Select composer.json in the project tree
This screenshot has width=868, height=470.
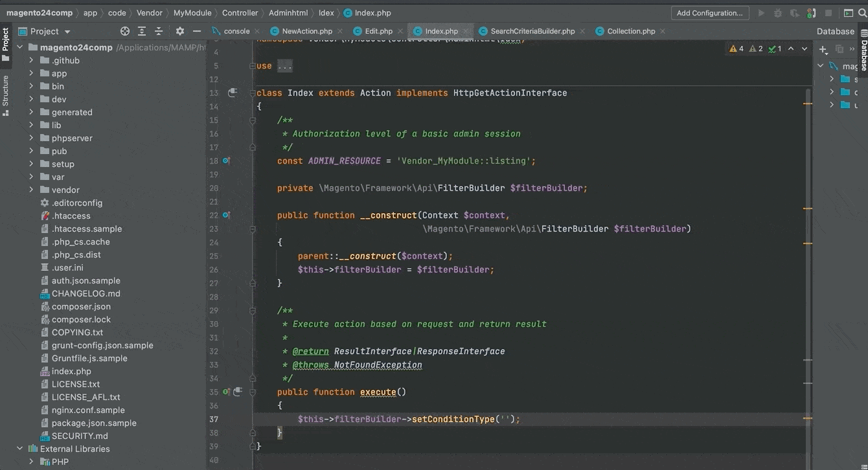click(81, 306)
